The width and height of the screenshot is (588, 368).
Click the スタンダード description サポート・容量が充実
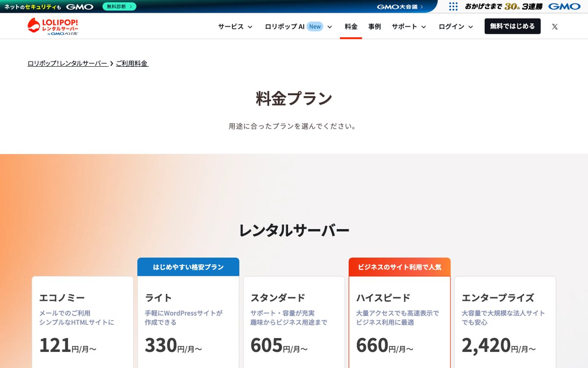289,317
